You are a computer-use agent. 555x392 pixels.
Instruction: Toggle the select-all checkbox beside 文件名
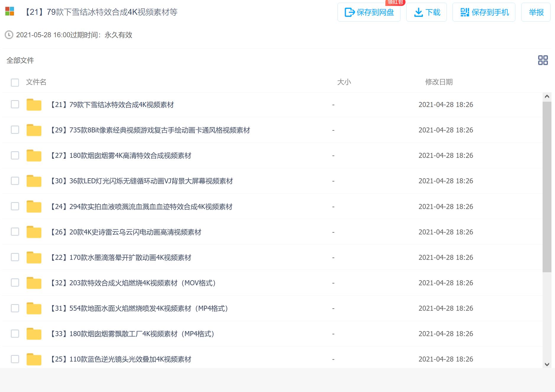point(15,82)
